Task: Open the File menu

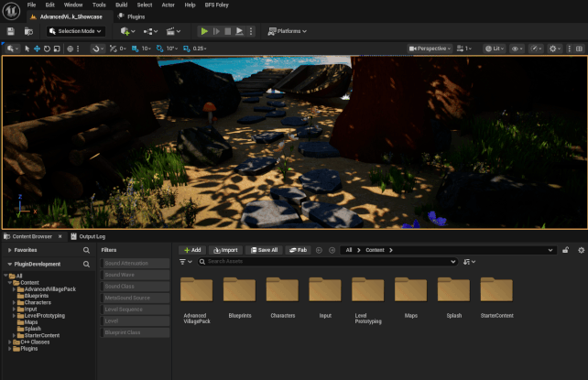Action: [31, 5]
